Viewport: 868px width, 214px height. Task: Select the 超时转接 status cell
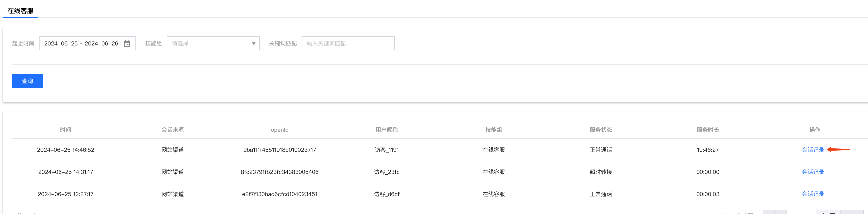[x=600, y=172]
